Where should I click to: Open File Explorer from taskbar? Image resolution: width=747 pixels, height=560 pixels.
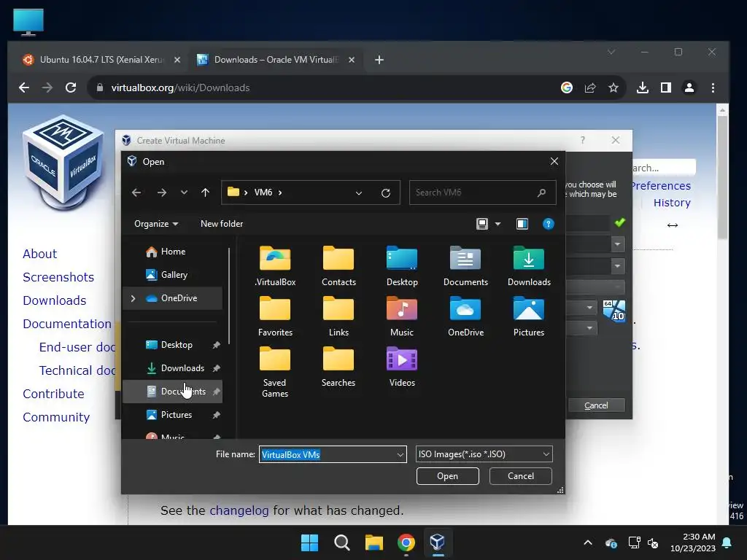pos(374,542)
